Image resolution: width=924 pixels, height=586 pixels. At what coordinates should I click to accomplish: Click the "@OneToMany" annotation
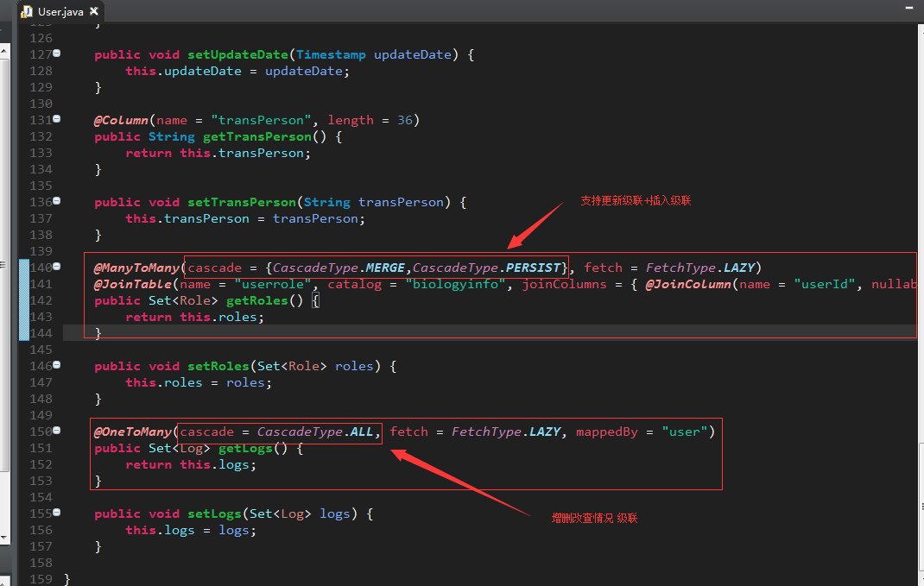pos(133,432)
